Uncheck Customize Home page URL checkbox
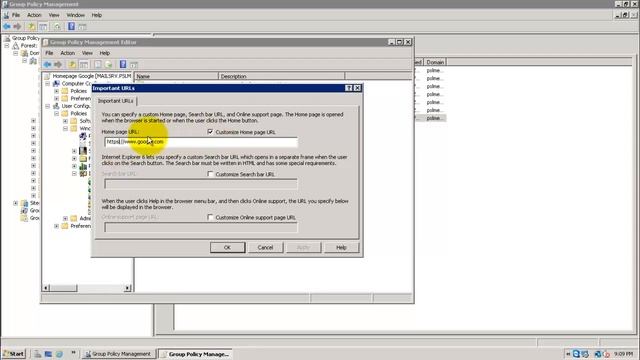640x360 pixels. 210,132
